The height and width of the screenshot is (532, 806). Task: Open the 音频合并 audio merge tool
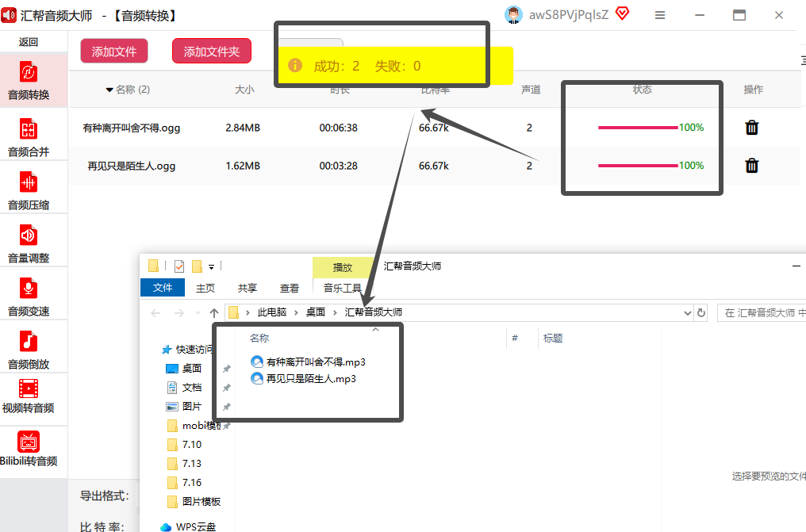pos(29,138)
